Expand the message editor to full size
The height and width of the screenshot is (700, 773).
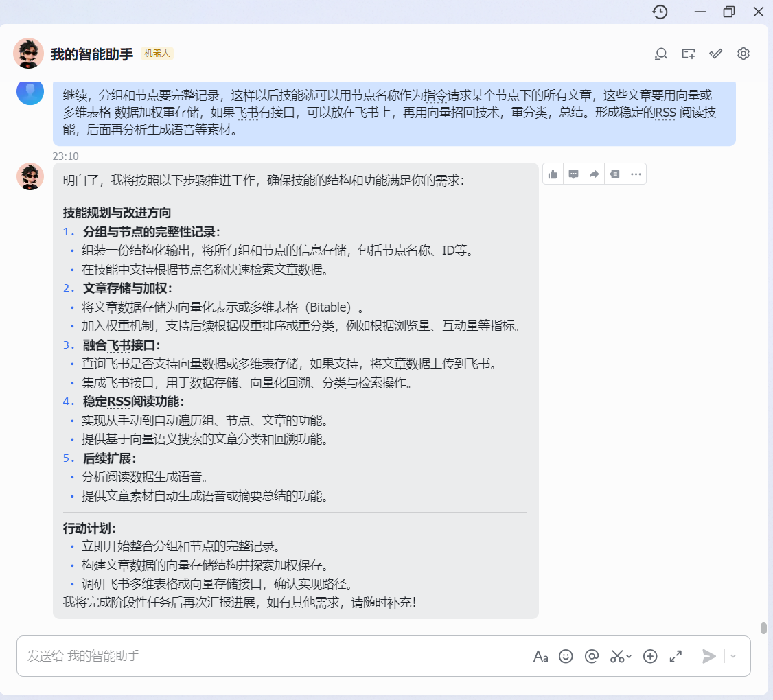pos(676,656)
